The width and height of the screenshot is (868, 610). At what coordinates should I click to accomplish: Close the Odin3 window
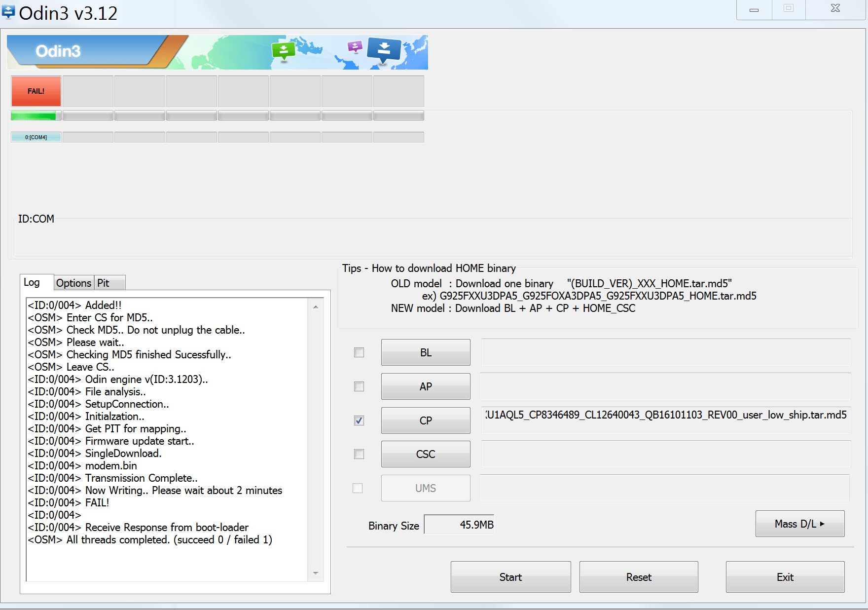pos(835,9)
